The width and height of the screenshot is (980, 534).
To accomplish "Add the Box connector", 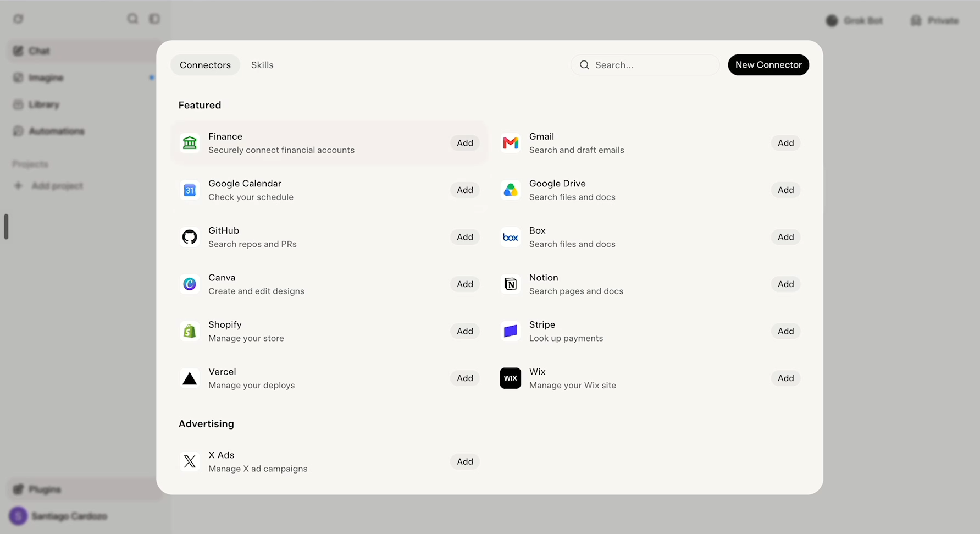I will (786, 237).
